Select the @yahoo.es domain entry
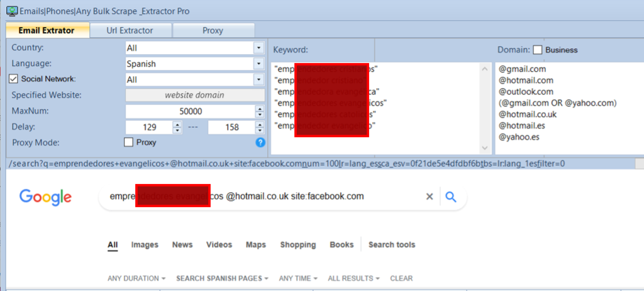644x291 pixels. [519, 137]
